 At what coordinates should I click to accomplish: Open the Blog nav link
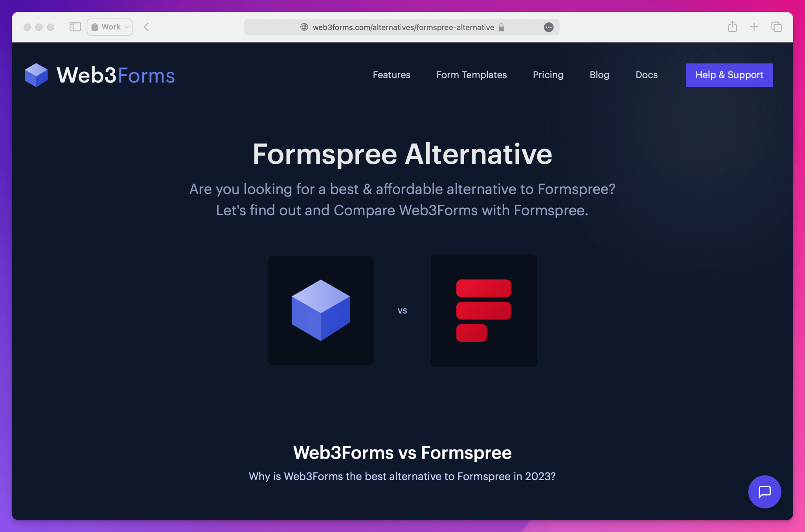pyautogui.click(x=599, y=75)
